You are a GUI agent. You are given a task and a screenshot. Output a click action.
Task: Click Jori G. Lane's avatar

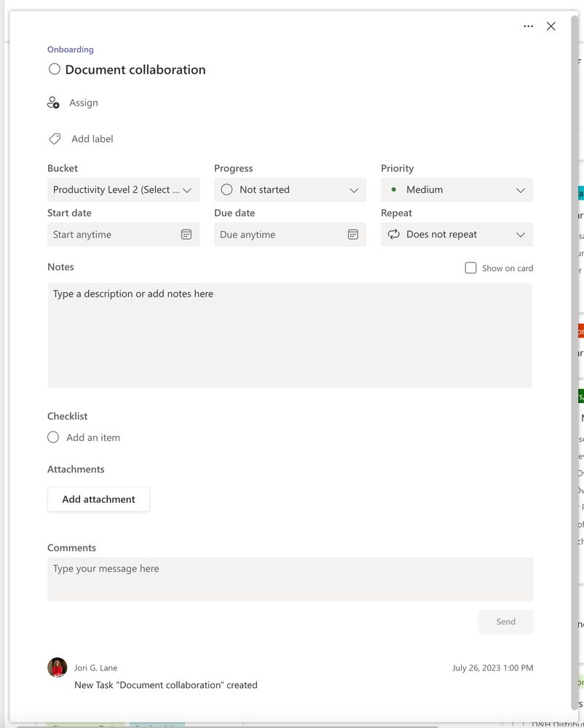[58, 668]
